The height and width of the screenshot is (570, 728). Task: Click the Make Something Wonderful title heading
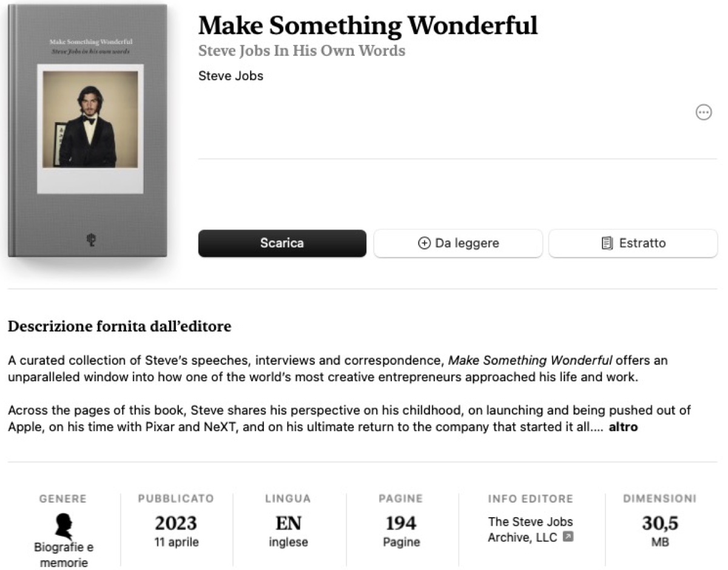(368, 25)
